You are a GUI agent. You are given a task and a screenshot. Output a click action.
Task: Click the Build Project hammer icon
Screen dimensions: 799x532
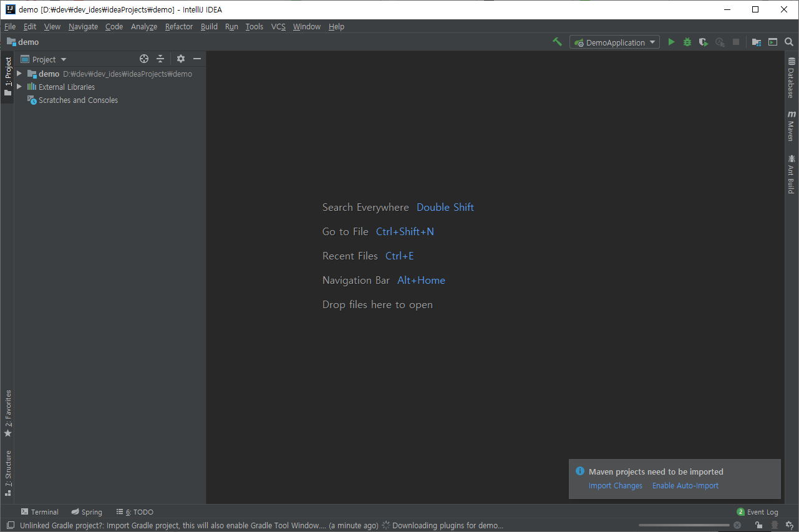pyautogui.click(x=558, y=42)
